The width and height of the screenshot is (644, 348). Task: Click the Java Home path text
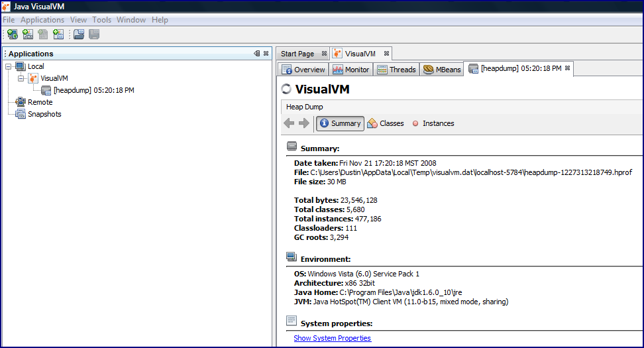[401, 292]
